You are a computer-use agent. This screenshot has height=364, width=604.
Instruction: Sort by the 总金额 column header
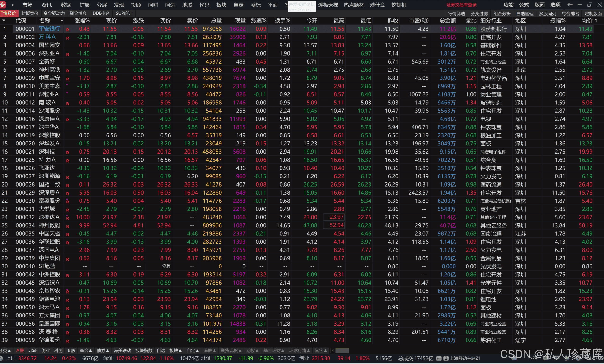(x=448, y=21)
